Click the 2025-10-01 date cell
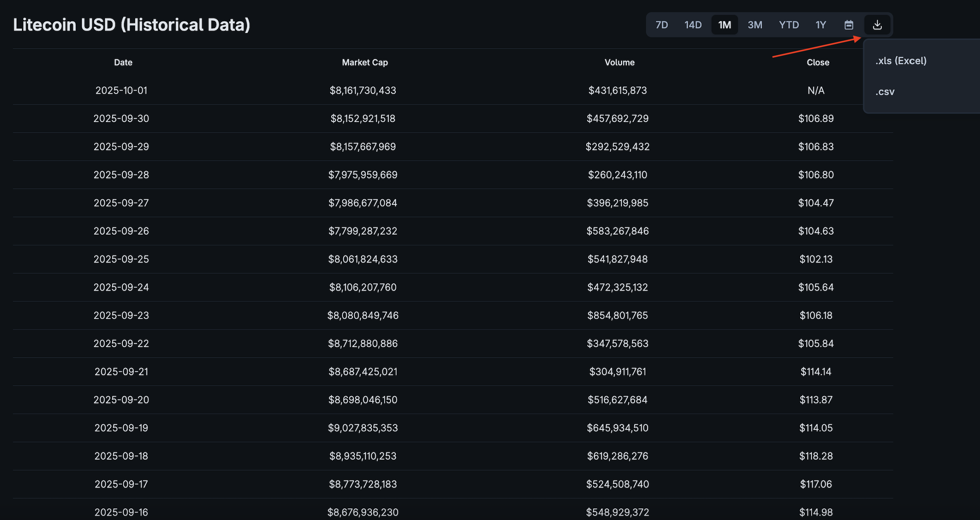 click(x=121, y=90)
